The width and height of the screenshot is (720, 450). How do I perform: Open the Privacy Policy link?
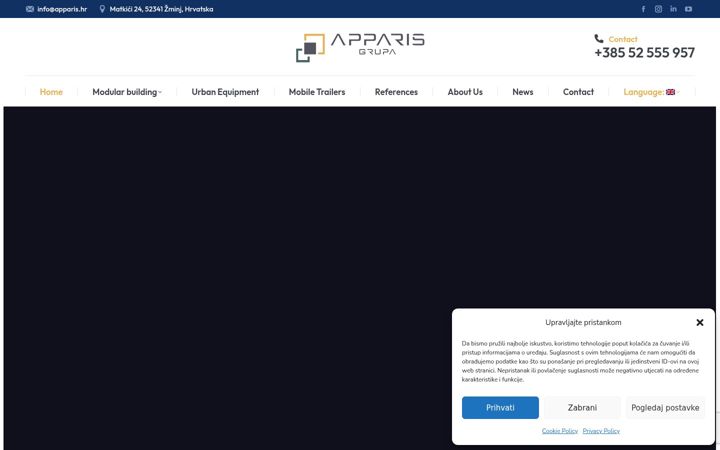pos(601,431)
